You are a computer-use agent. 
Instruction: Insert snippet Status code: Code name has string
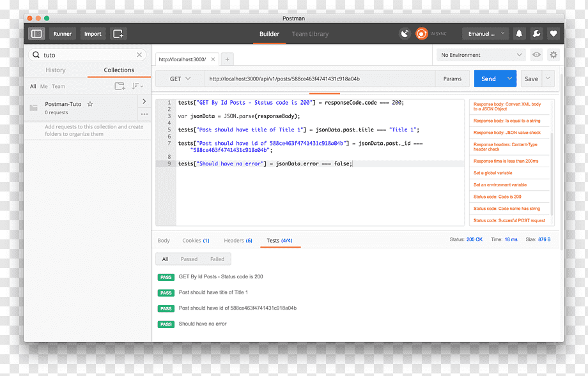point(507,209)
